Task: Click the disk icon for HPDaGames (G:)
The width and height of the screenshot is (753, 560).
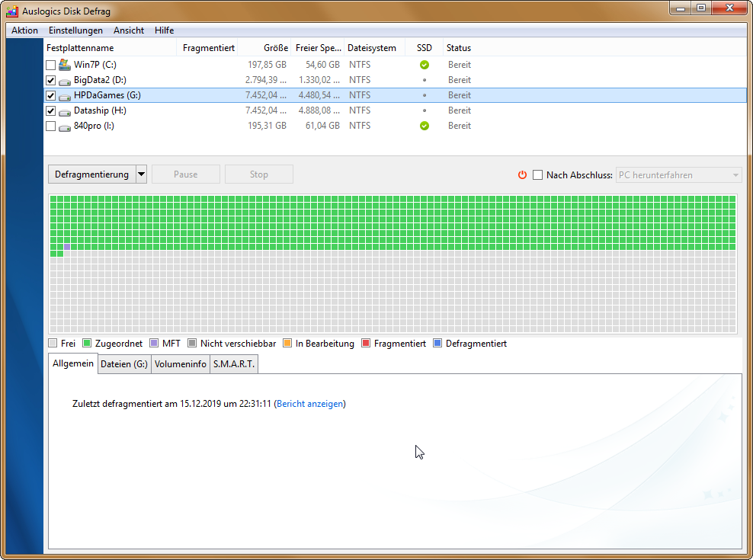Action: coord(64,95)
